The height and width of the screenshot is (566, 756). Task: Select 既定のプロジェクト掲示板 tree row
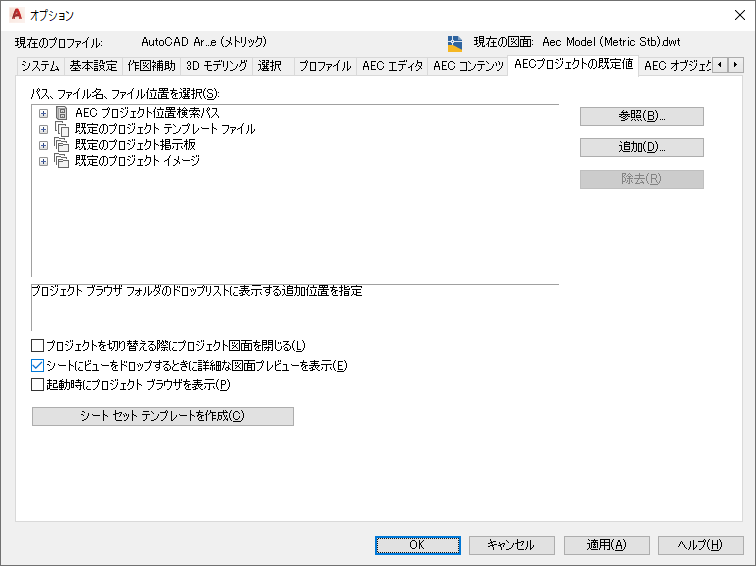[135, 145]
